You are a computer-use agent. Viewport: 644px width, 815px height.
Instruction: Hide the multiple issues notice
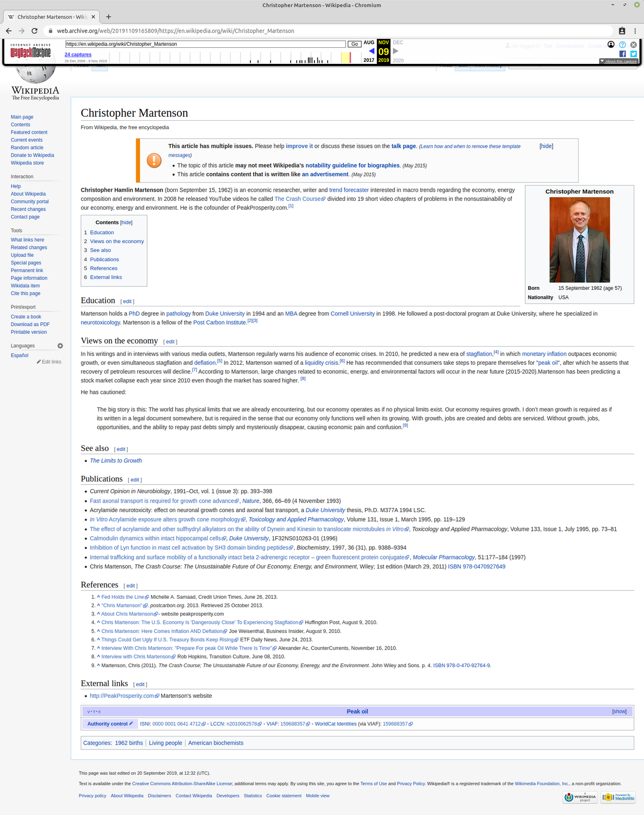[x=546, y=146]
